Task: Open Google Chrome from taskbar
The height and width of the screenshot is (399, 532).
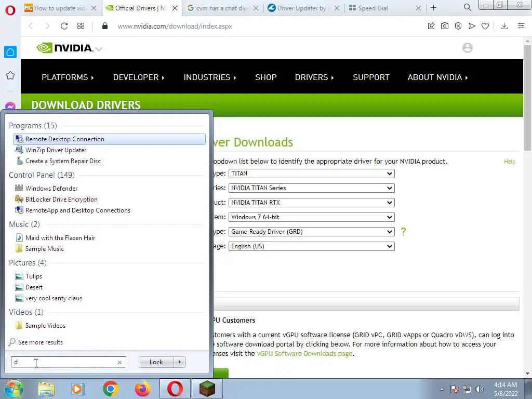Action: click(x=110, y=389)
